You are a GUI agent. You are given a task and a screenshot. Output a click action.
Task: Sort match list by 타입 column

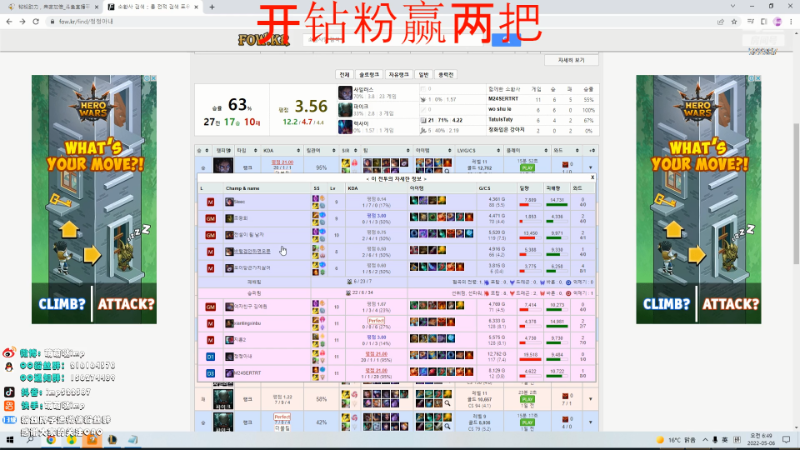coord(246,151)
